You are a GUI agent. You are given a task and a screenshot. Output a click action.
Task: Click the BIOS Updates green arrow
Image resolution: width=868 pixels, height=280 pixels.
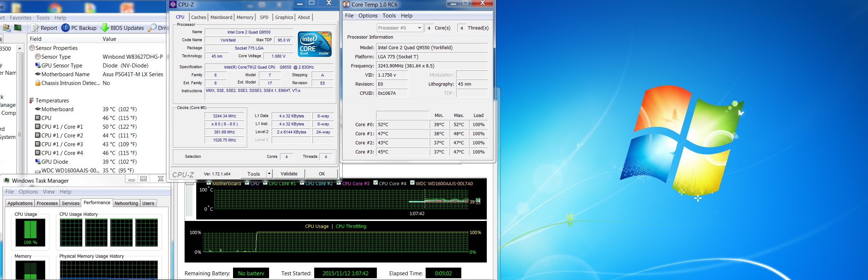coord(105,28)
